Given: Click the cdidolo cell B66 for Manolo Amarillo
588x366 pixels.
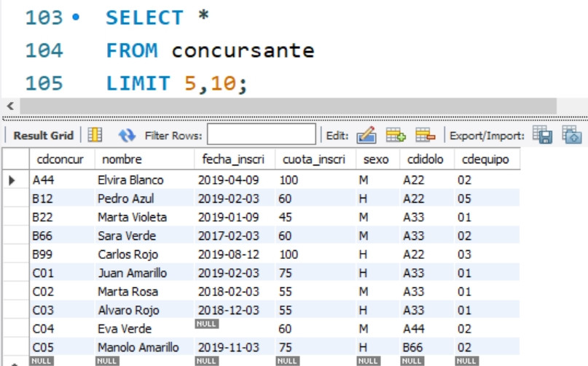Looking at the screenshot, I should (x=427, y=347).
